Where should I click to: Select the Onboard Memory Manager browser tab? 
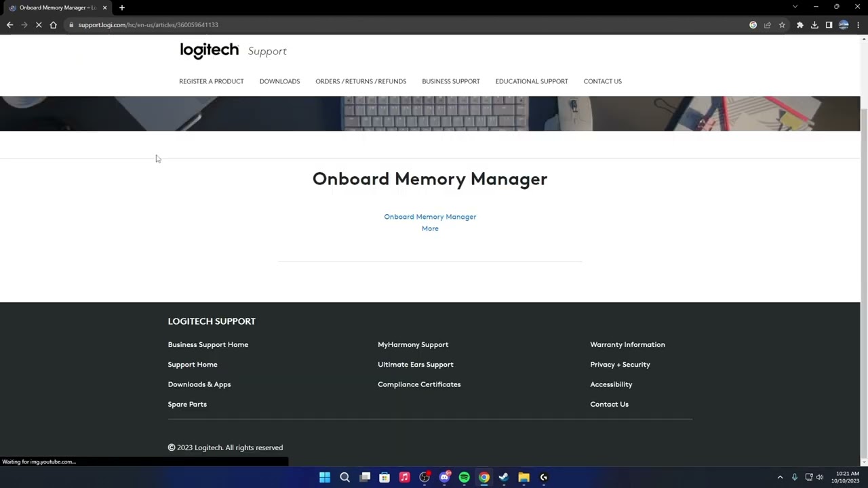tap(57, 7)
